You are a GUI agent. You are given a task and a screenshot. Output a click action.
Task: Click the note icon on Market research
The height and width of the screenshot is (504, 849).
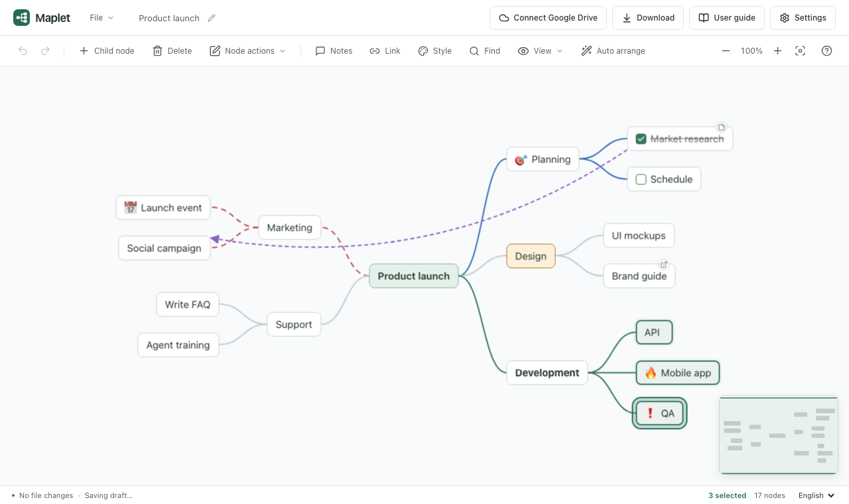(x=722, y=127)
